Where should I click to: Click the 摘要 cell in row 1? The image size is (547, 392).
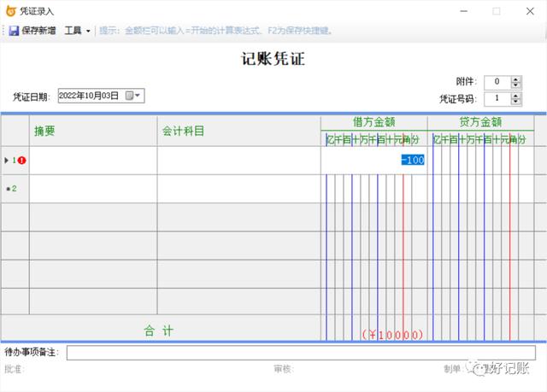93,161
